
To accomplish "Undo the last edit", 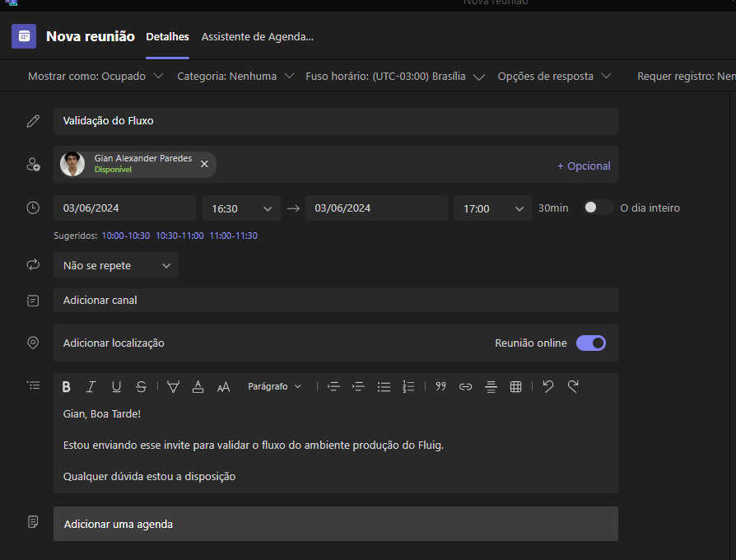I will coord(548,386).
